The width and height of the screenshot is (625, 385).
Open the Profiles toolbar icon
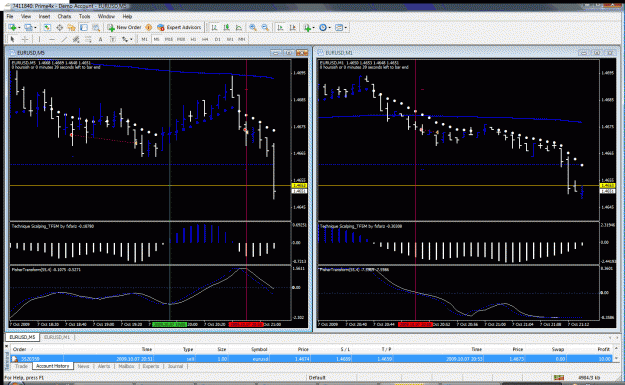28,28
